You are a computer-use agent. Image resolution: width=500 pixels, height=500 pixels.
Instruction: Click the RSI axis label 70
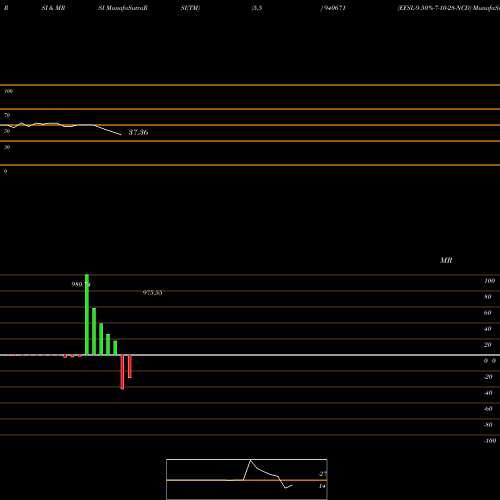(x=7, y=115)
